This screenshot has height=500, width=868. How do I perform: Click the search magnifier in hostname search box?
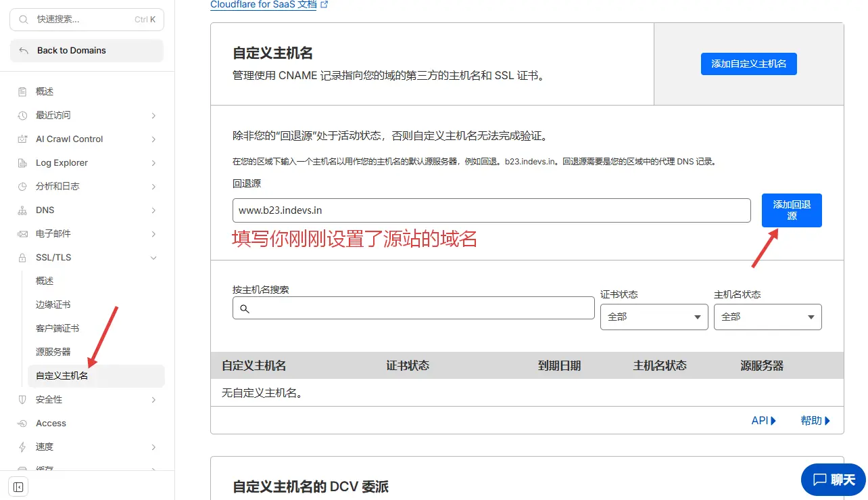click(x=245, y=309)
